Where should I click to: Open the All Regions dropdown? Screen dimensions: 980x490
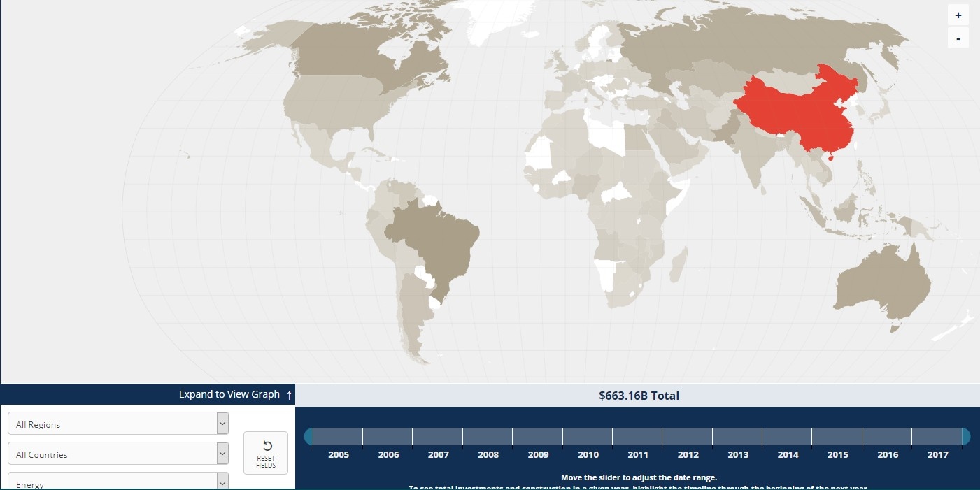coord(118,424)
